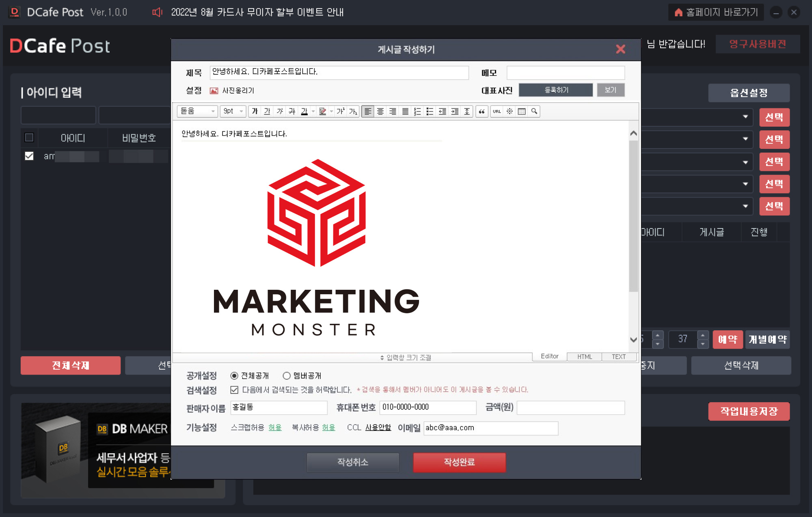The height and width of the screenshot is (517, 812).
Task: Open fifth option dropdown in main window
Action: [745, 206]
